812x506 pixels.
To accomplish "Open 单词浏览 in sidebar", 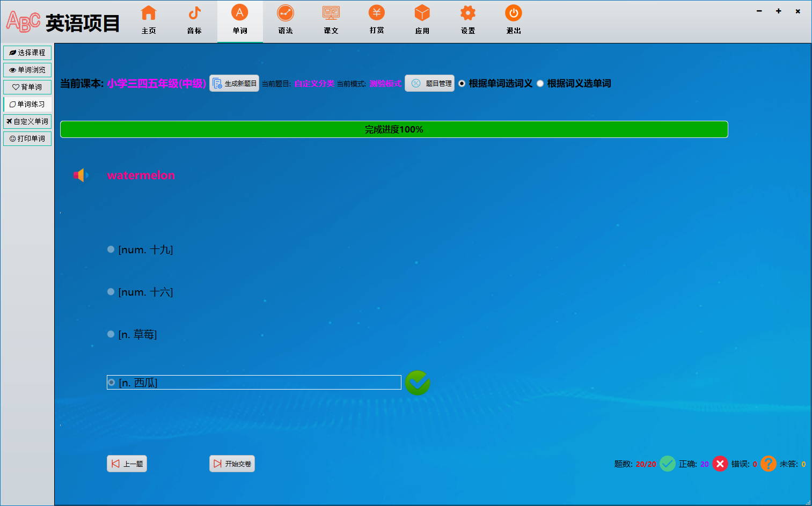I will (27, 70).
